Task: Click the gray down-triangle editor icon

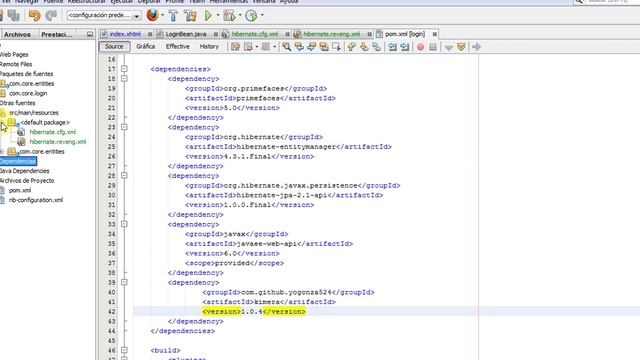Action: coord(449,47)
